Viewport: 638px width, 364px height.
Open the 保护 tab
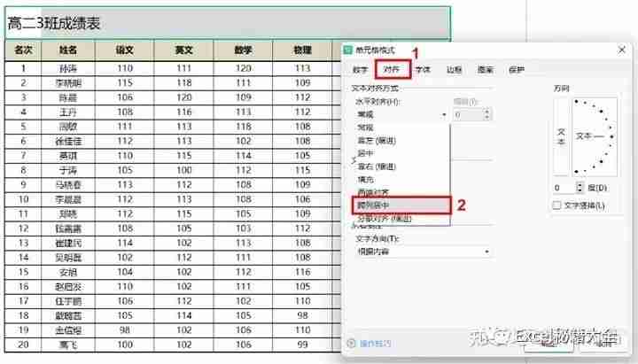517,70
